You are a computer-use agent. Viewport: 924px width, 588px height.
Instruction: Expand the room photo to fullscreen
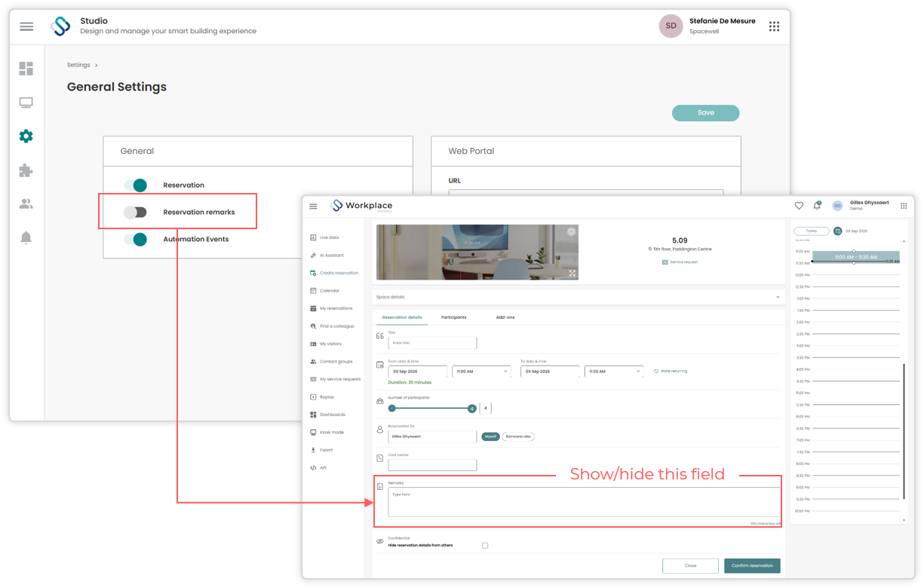(x=573, y=274)
